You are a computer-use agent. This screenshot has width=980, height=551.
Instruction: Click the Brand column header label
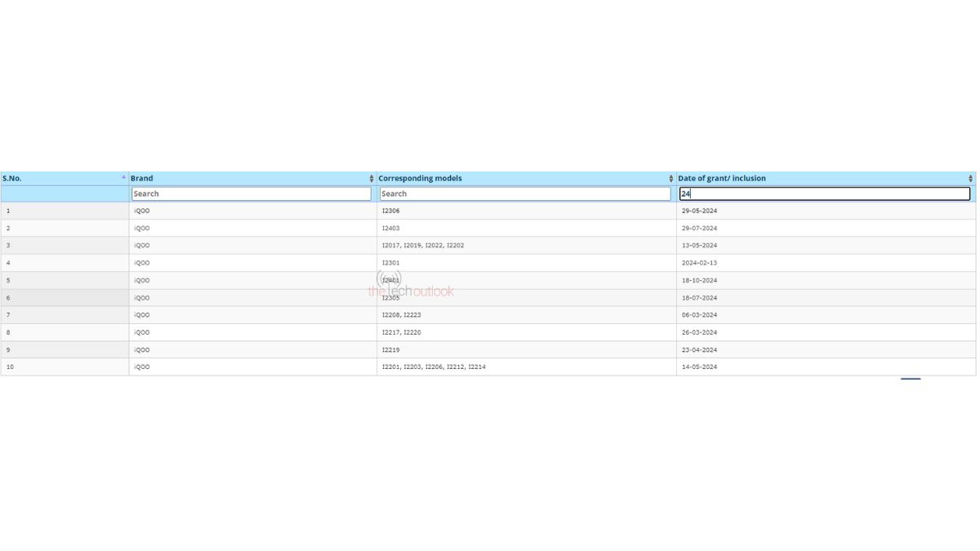142,178
